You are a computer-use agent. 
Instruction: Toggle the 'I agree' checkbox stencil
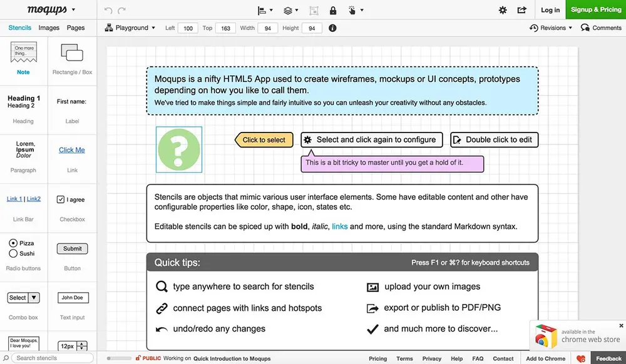pyautogui.click(x=61, y=200)
